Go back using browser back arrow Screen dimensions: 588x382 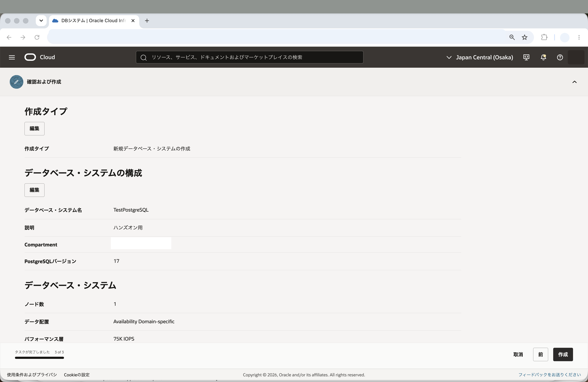(9, 37)
